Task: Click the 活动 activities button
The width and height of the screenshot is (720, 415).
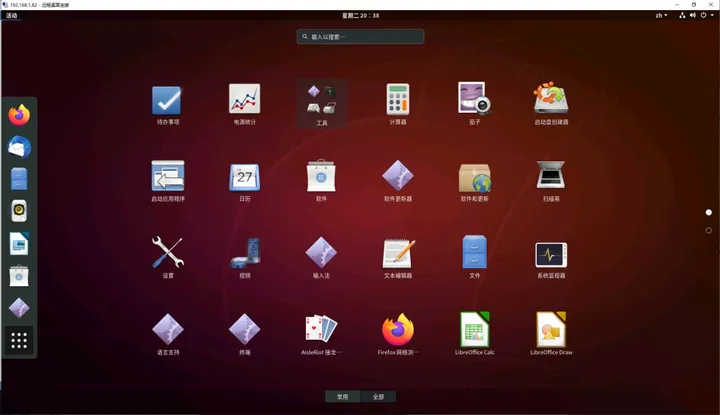Action: 11,15
